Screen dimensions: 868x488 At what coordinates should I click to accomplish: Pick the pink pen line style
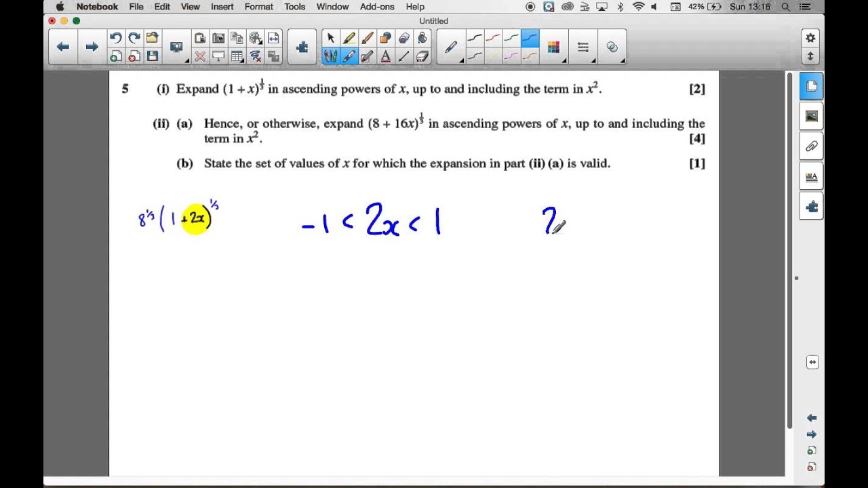pos(512,56)
